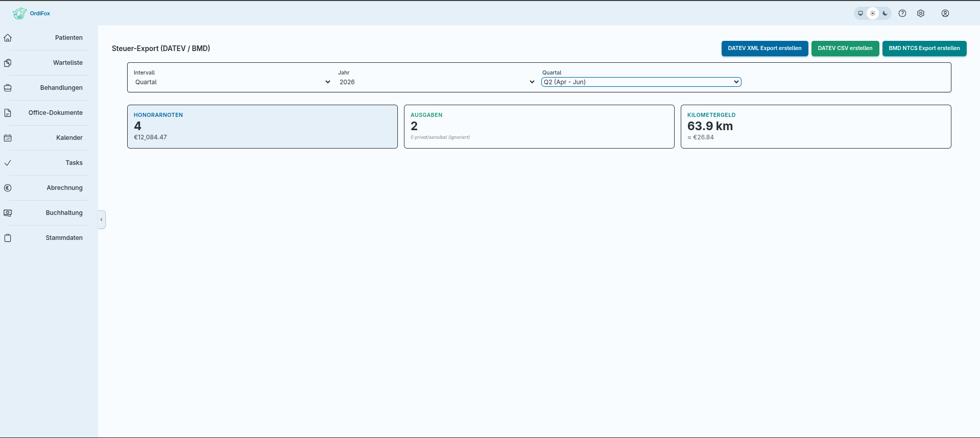Open the Intervall dropdown

click(232, 82)
